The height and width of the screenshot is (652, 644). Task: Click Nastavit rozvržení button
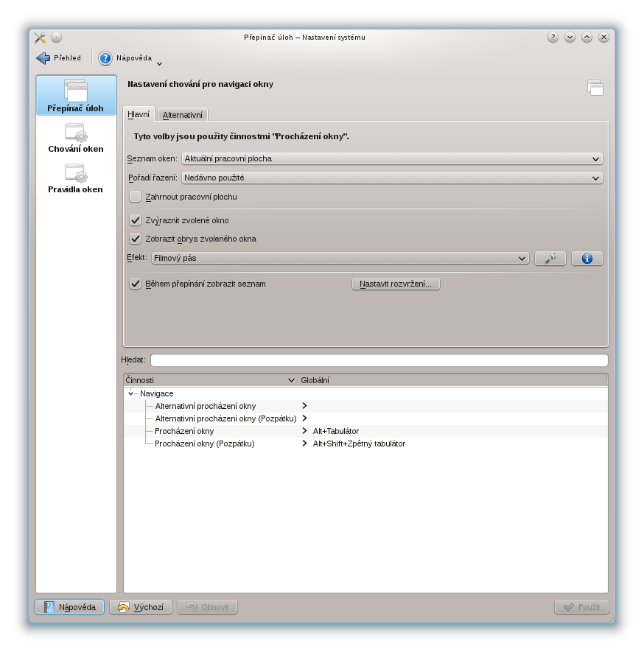pyautogui.click(x=396, y=284)
